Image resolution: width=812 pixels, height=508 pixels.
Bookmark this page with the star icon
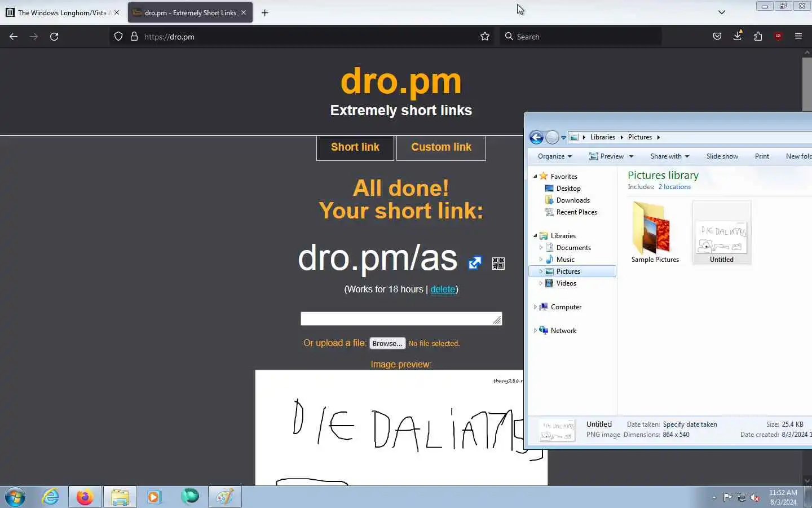(485, 37)
